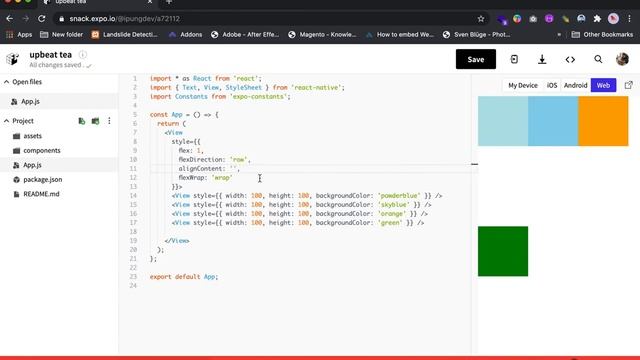Click the skyblue square in preview
The height and width of the screenshot is (360, 640).
coord(553,121)
